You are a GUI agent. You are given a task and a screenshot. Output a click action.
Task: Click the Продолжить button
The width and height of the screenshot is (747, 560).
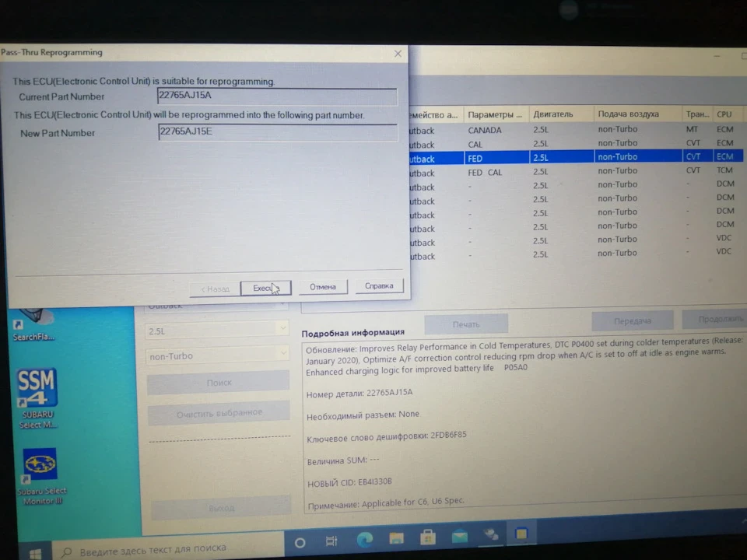point(716,319)
